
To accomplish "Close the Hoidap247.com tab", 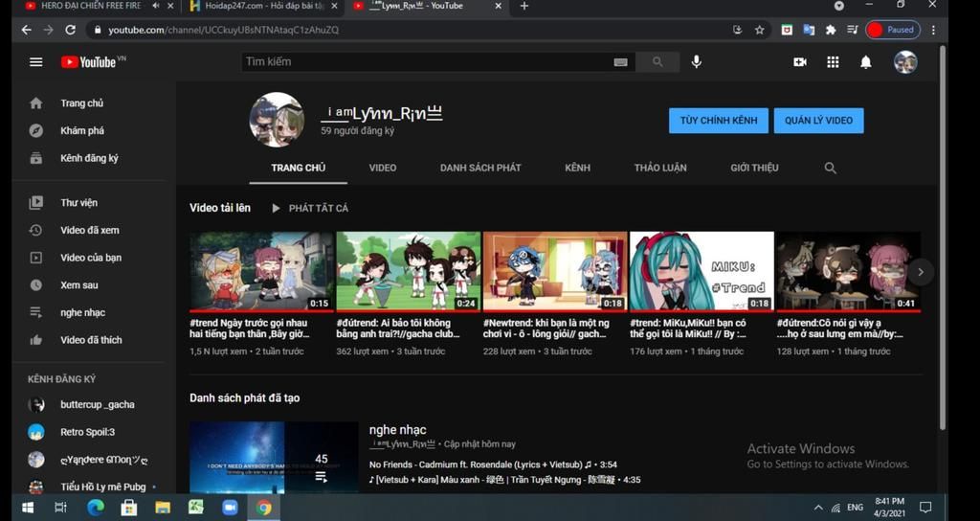I will (334, 7).
